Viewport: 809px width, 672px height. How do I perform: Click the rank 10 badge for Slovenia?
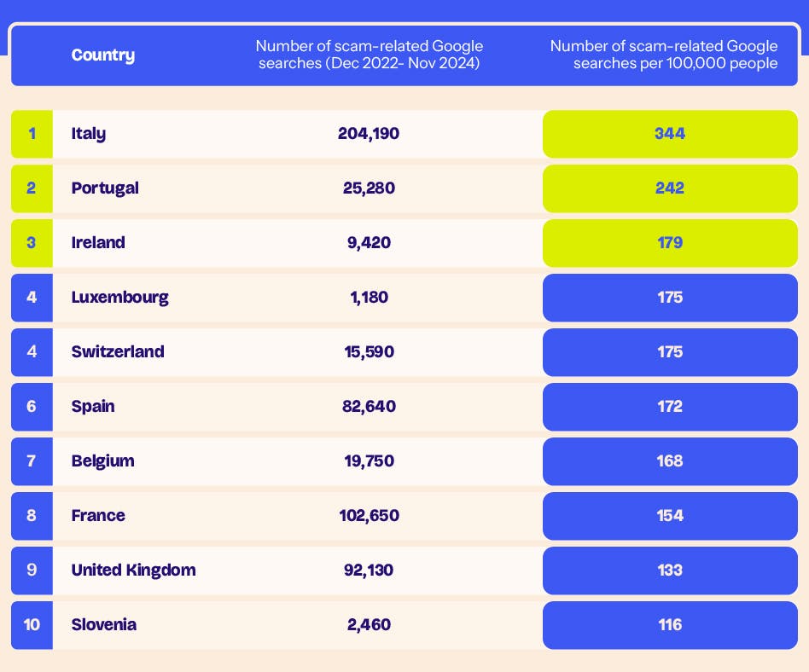[32, 625]
